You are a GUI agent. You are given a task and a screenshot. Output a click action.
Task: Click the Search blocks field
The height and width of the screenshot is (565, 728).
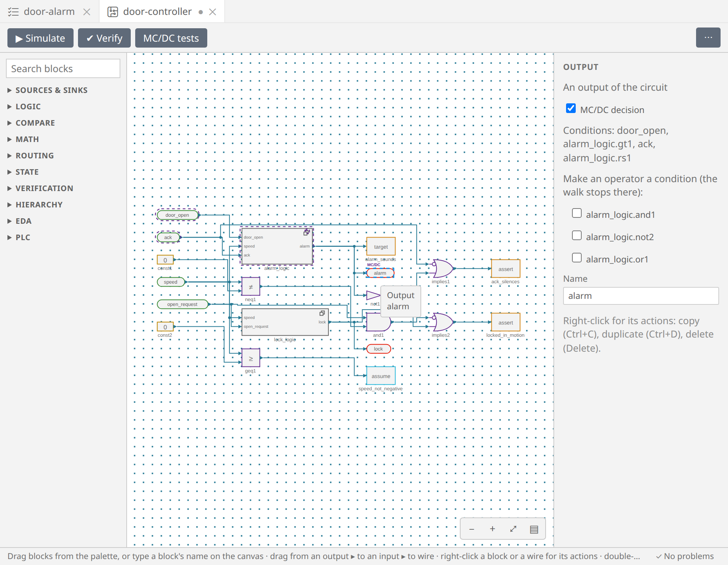pos(63,68)
